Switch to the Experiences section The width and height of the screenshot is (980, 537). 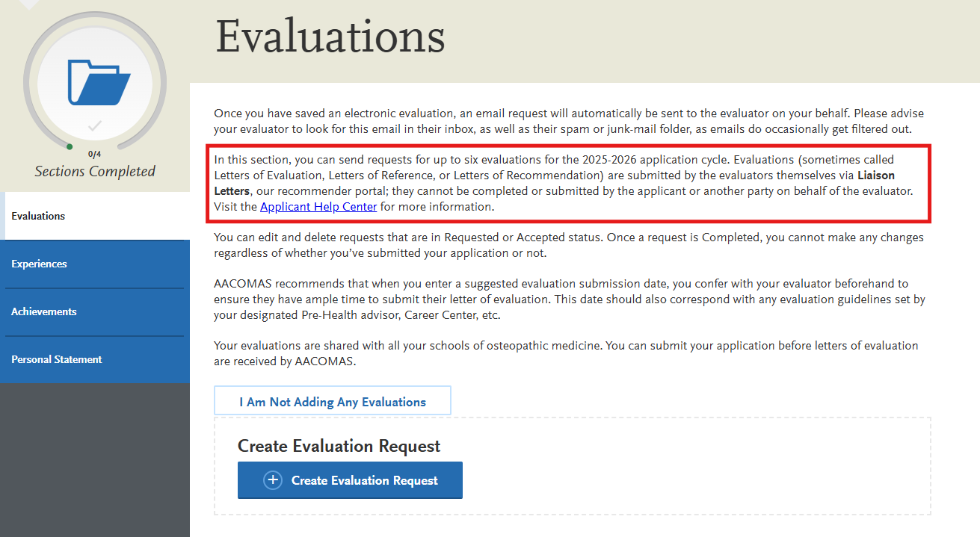[x=38, y=264]
